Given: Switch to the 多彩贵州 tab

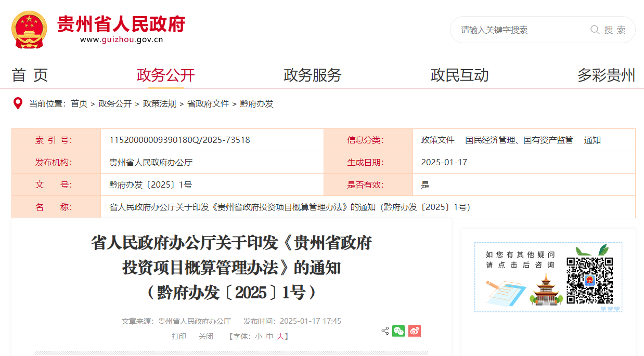Looking at the screenshot, I should pyautogui.click(x=608, y=75).
